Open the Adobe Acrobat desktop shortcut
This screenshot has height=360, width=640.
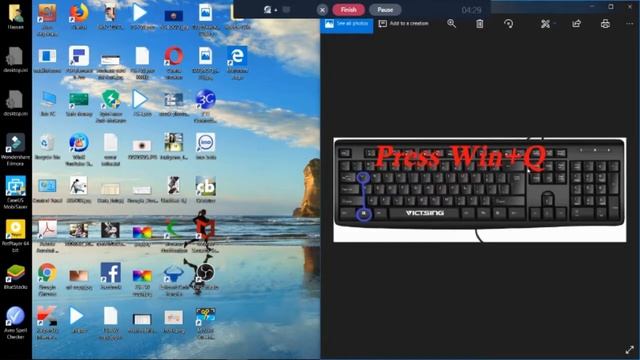tap(47, 236)
